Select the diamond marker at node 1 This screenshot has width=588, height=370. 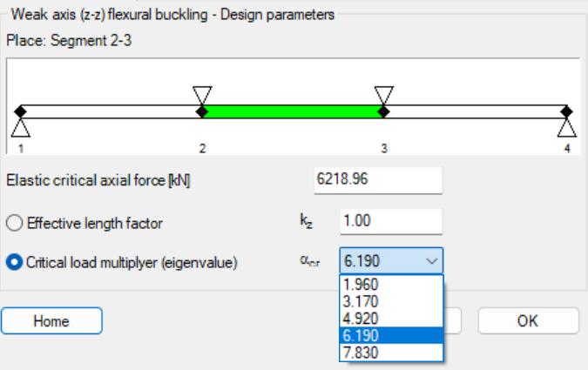(x=21, y=111)
